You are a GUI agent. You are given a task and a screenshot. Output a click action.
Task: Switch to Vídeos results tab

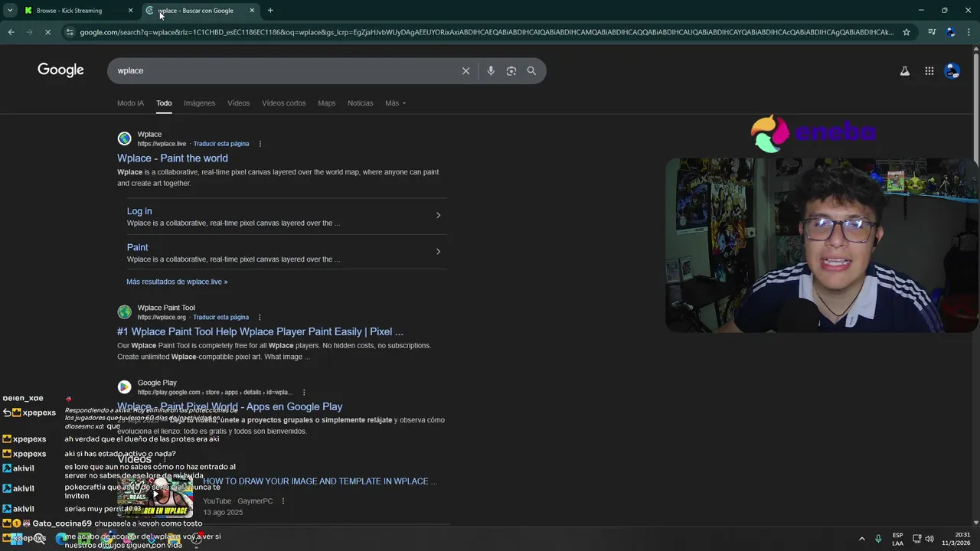point(238,103)
